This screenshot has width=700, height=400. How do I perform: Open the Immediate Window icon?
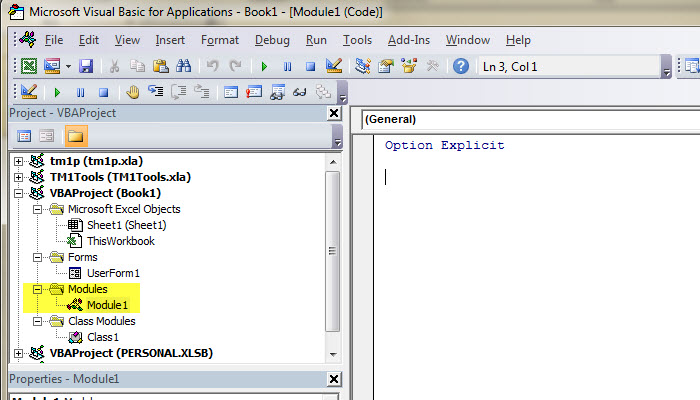coord(254,92)
